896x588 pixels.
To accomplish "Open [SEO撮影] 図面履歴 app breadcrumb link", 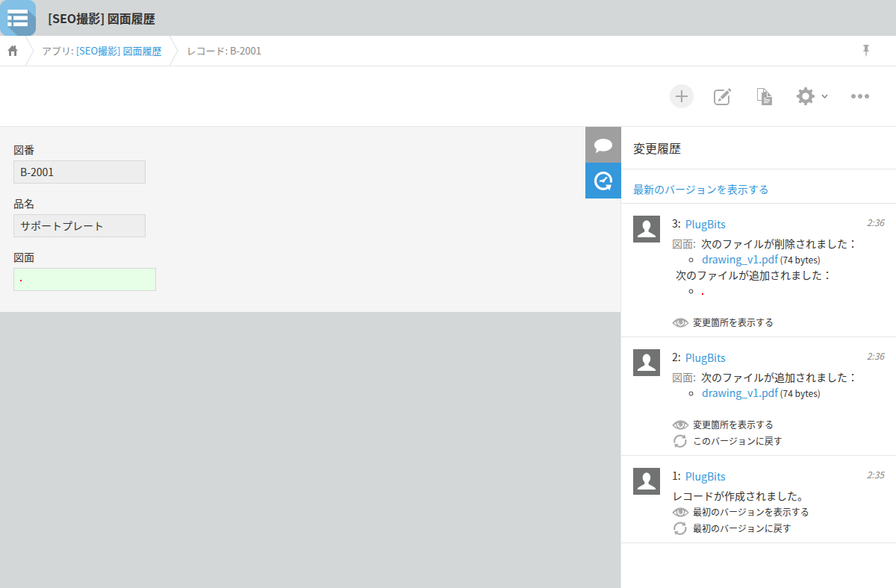I will (119, 51).
